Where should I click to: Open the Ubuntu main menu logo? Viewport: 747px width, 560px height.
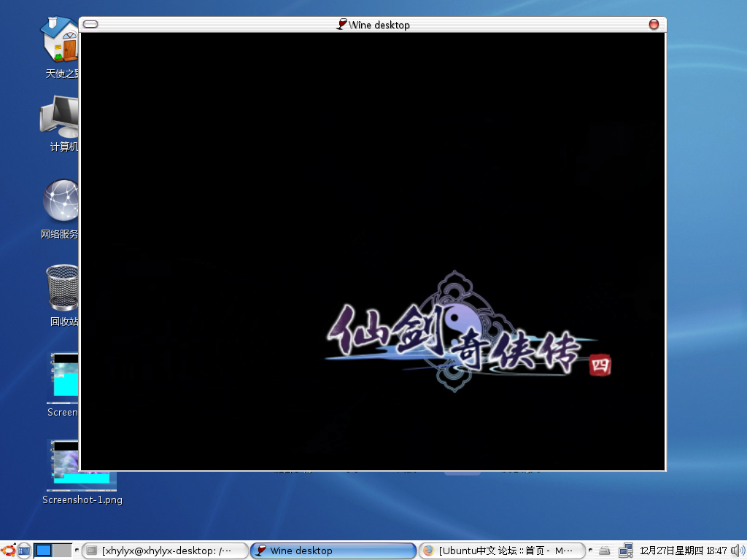tap(8, 551)
